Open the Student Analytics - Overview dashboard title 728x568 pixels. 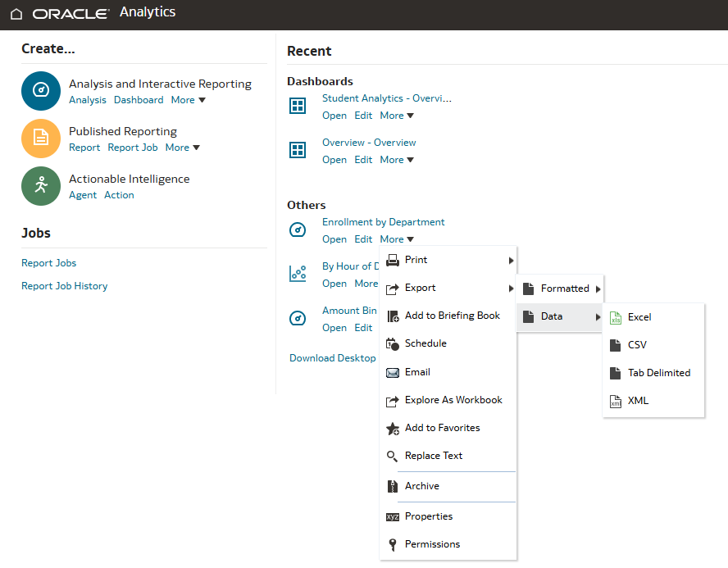tap(386, 98)
